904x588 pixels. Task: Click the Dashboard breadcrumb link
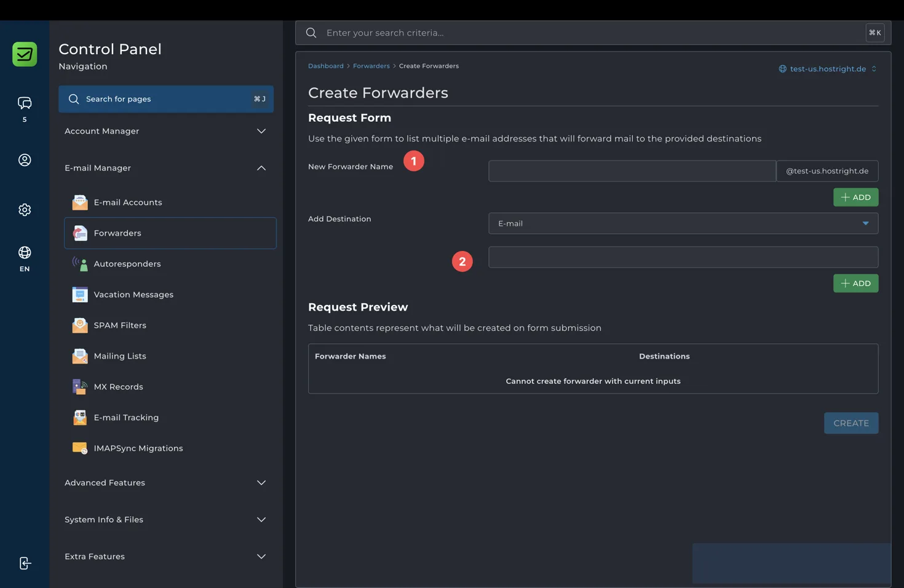[x=326, y=66]
